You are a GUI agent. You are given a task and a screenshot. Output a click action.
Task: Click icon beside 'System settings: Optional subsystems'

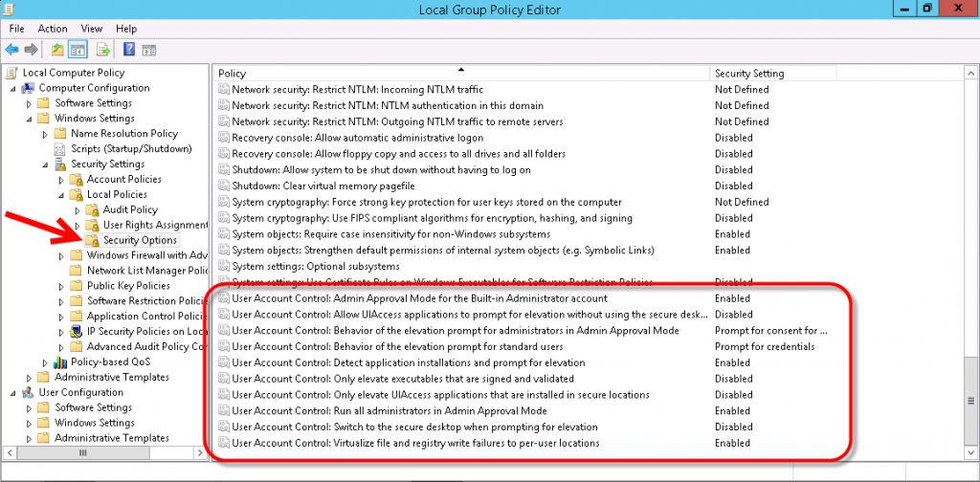(x=224, y=266)
